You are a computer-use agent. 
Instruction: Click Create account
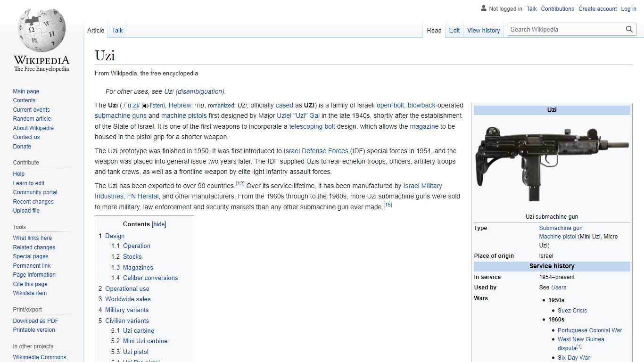pyautogui.click(x=598, y=9)
